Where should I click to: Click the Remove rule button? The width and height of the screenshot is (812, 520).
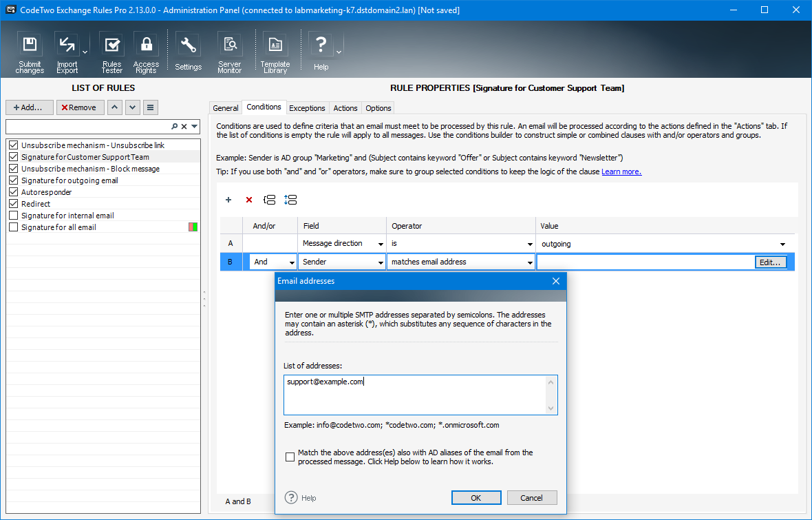pyautogui.click(x=81, y=107)
